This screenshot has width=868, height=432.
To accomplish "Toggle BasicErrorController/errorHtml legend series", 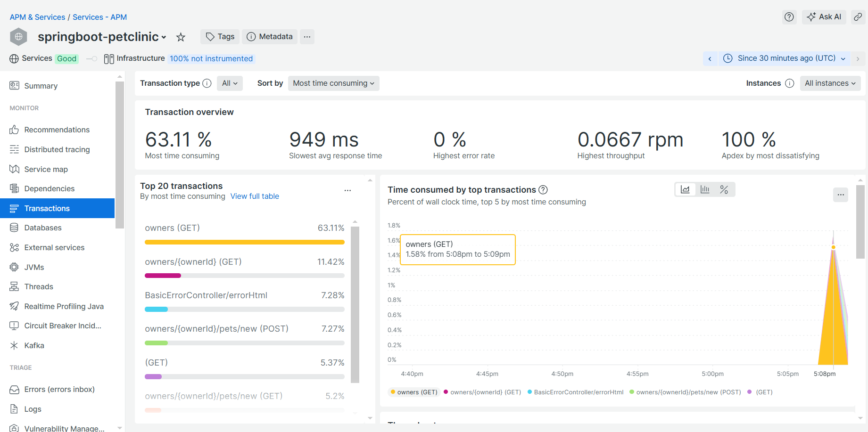I will point(576,392).
